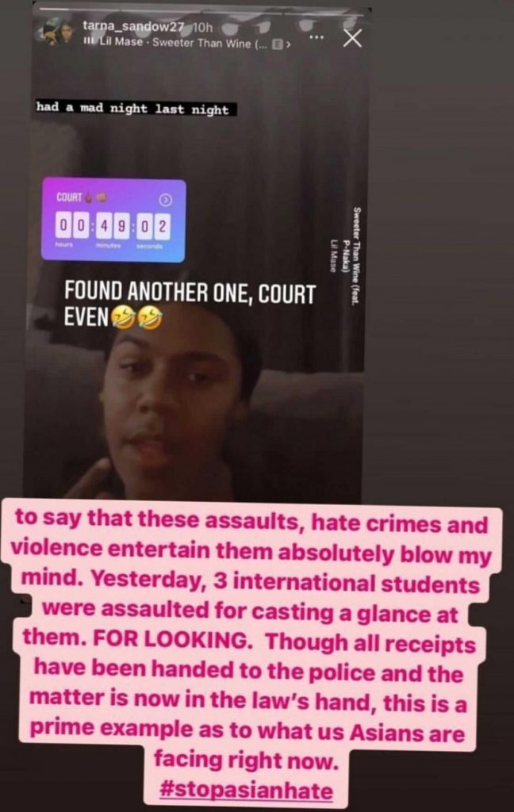
Task: Open tarna_sandow27 profile username
Action: [x=135, y=26]
